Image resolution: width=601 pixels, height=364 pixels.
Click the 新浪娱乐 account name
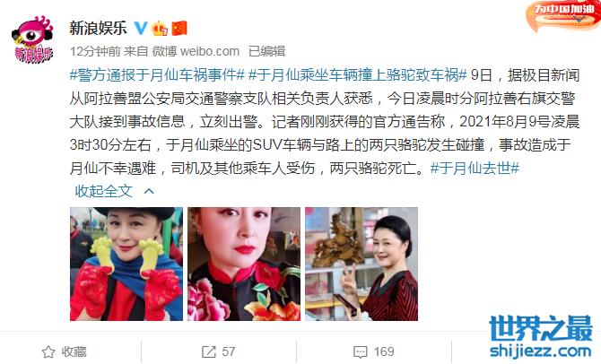[x=98, y=28]
